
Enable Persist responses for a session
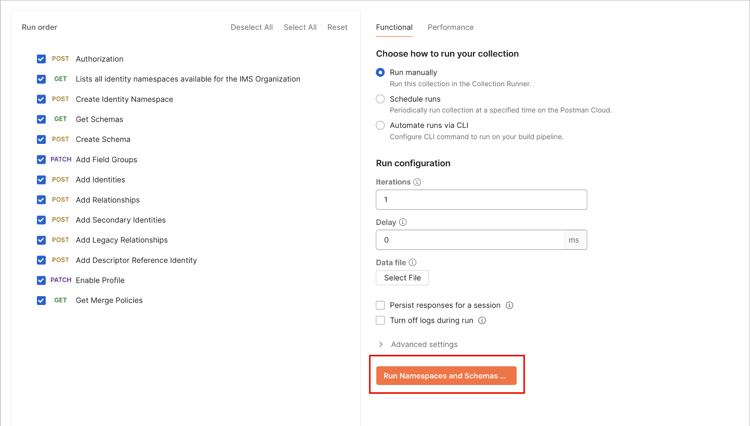(x=380, y=305)
